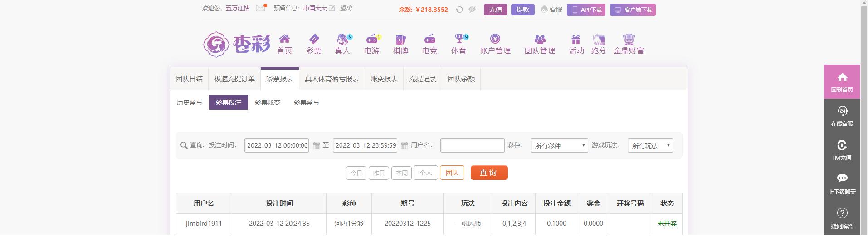The height and width of the screenshot is (249, 868).
Task: Switch to the 极速充提订单 tab
Action: click(x=234, y=79)
